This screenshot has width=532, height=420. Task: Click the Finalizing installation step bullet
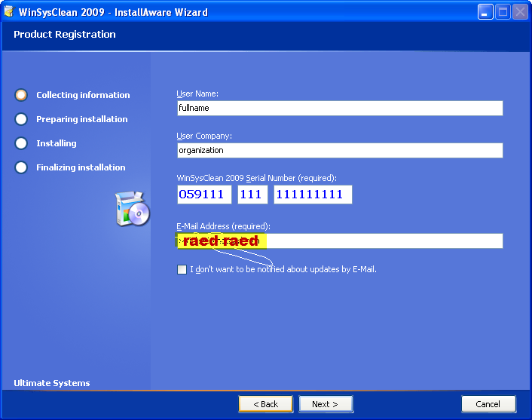(x=21, y=167)
